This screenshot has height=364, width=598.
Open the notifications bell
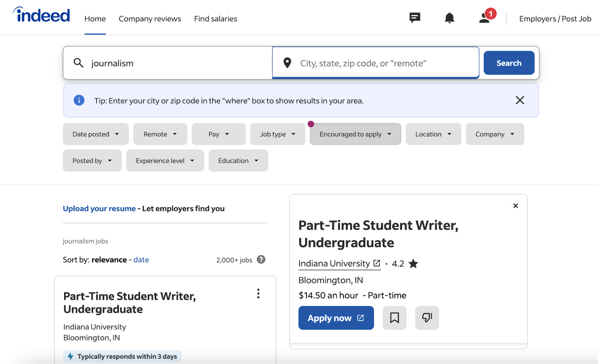tap(449, 18)
